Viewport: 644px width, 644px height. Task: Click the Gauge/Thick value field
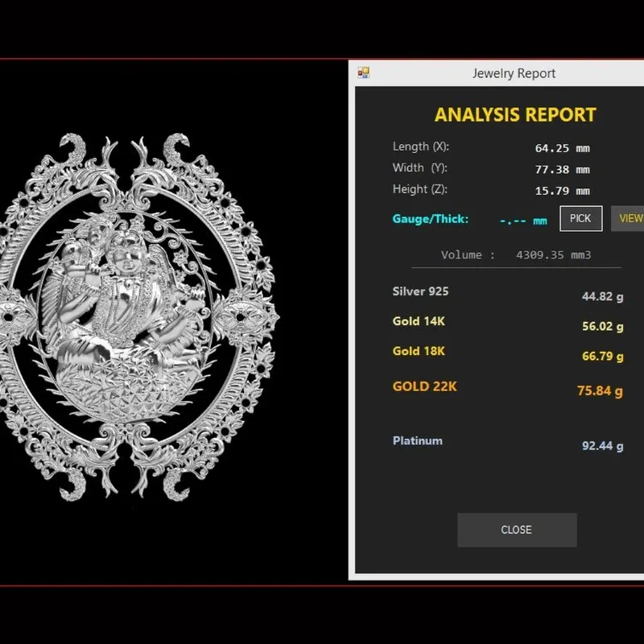(x=523, y=221)
